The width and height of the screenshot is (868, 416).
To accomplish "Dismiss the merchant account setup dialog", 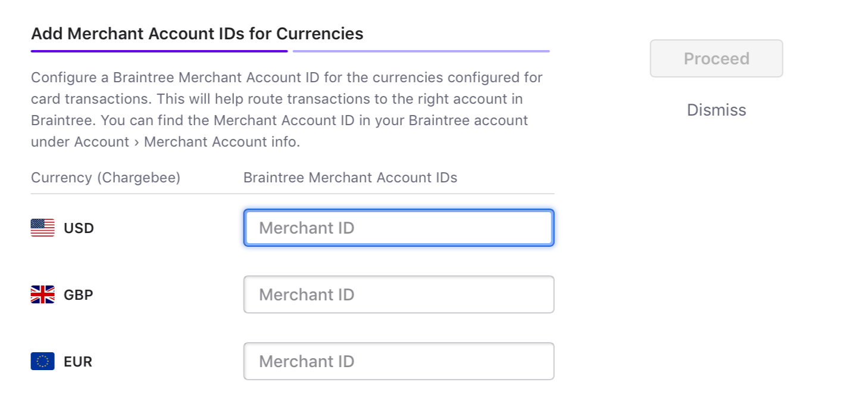I will (716, 110).
